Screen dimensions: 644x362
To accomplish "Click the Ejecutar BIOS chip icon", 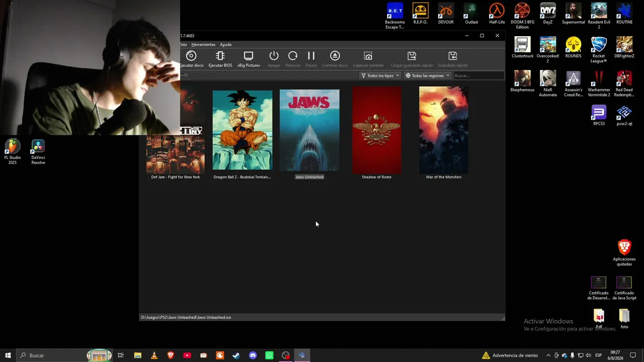I will pyautogui.click(x=220, y=56).
